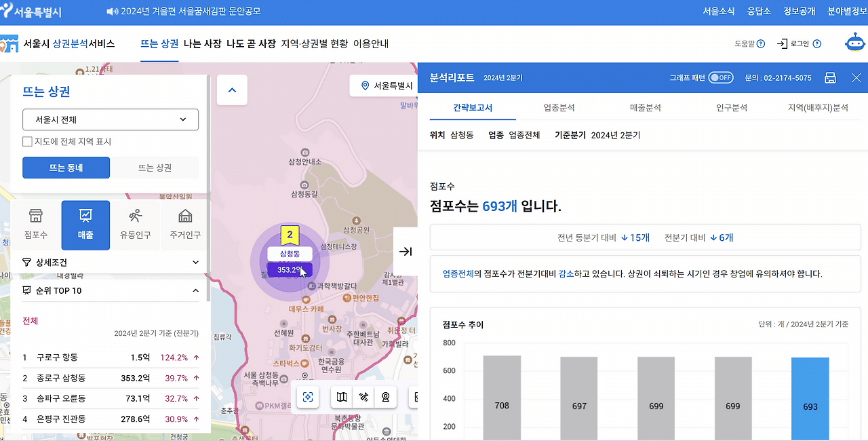Select the 점포수 panel icon
Screen dimensions: 868x441
[36, 225]
